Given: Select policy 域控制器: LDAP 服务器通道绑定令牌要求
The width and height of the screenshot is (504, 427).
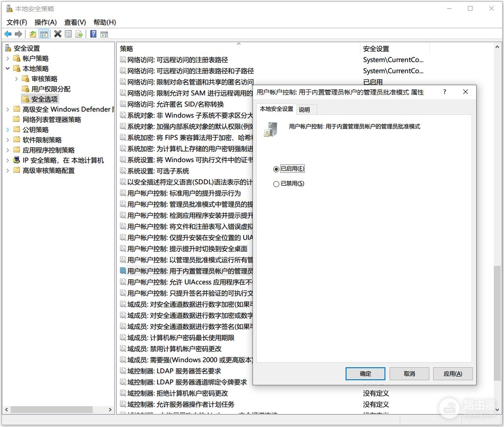Looking at the screenshot, I should point(187,382).
